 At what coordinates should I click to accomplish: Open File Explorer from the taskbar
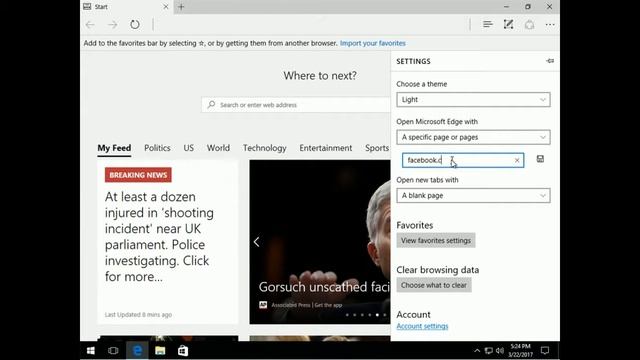pos(160,351)
